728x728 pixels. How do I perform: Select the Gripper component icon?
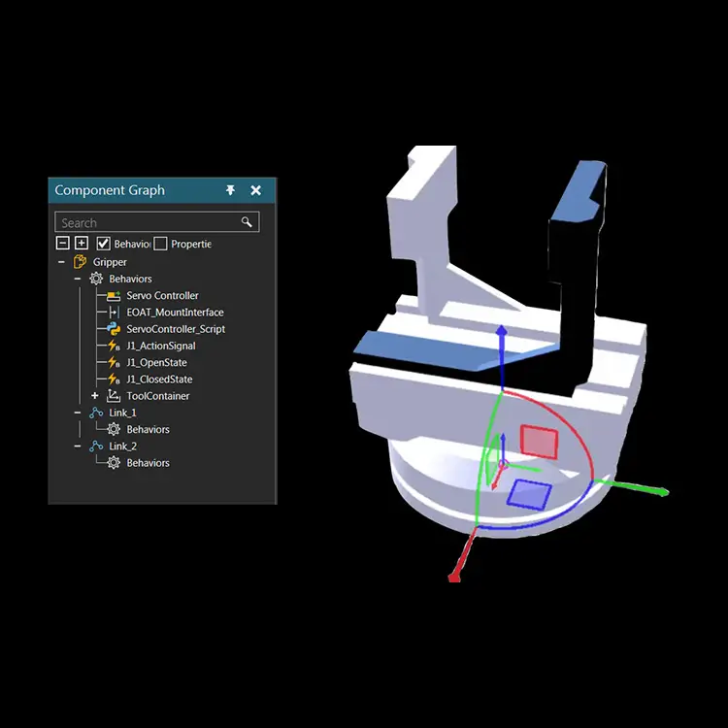click(x=80, y=262)
